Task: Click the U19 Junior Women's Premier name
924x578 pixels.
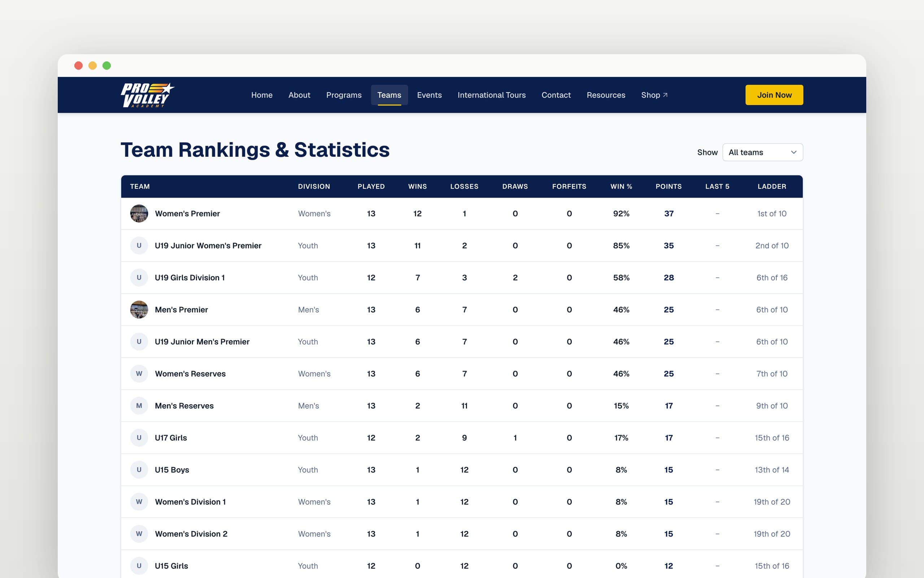Action: (208, 245)
